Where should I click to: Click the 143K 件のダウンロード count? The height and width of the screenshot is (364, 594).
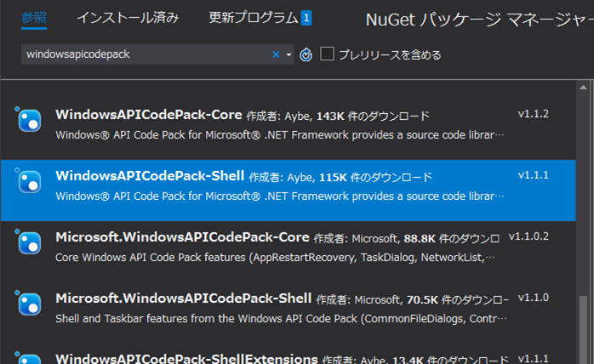coord(373,116)
